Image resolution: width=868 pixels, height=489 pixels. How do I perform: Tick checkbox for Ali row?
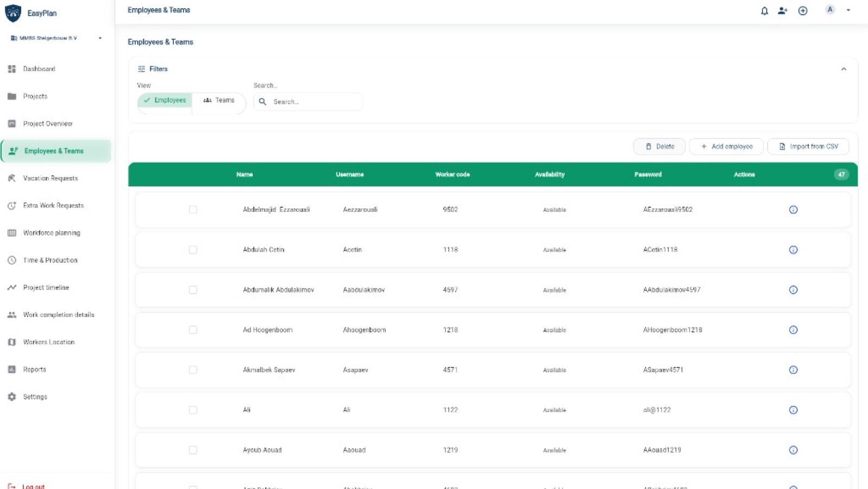coord(193,410)
